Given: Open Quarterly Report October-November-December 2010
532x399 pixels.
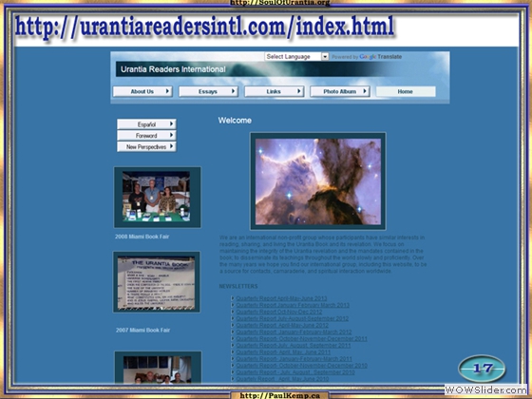Looking at the screenshot, I should 302,366.
